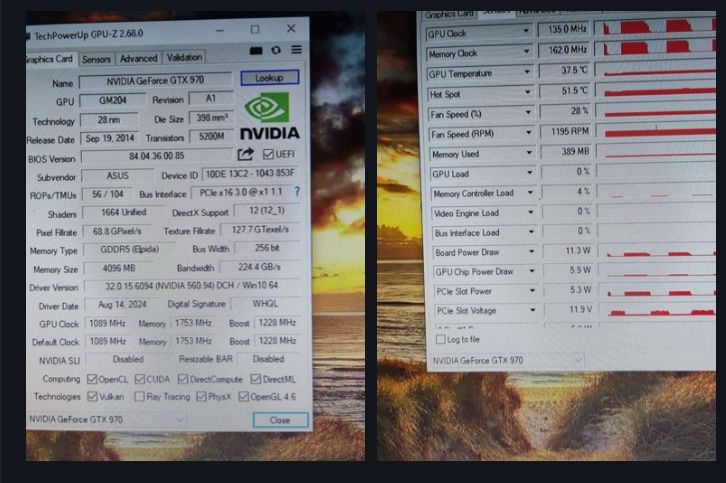Open GPU selector dropdown in Sensors window

point(507,360)
